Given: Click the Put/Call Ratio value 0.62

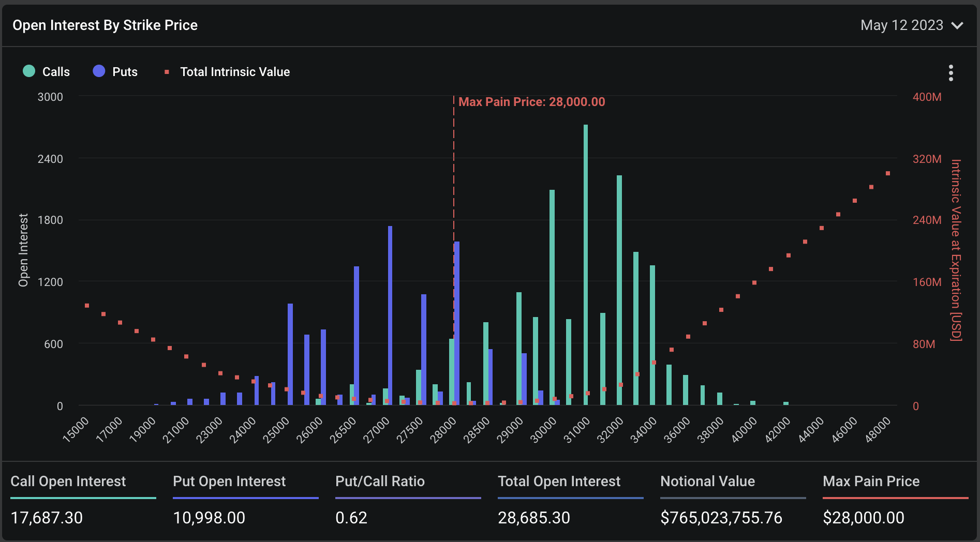Looking at the screenshot, I should (x=351, y=517).
